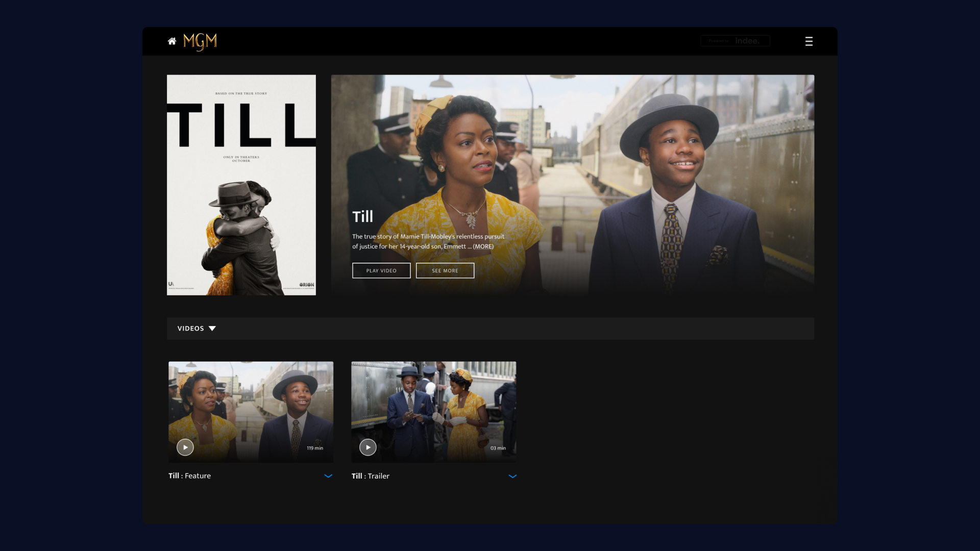Click the Powered by indee badge
Viewport: 980px width, 551px height.
tap(735, 41)
